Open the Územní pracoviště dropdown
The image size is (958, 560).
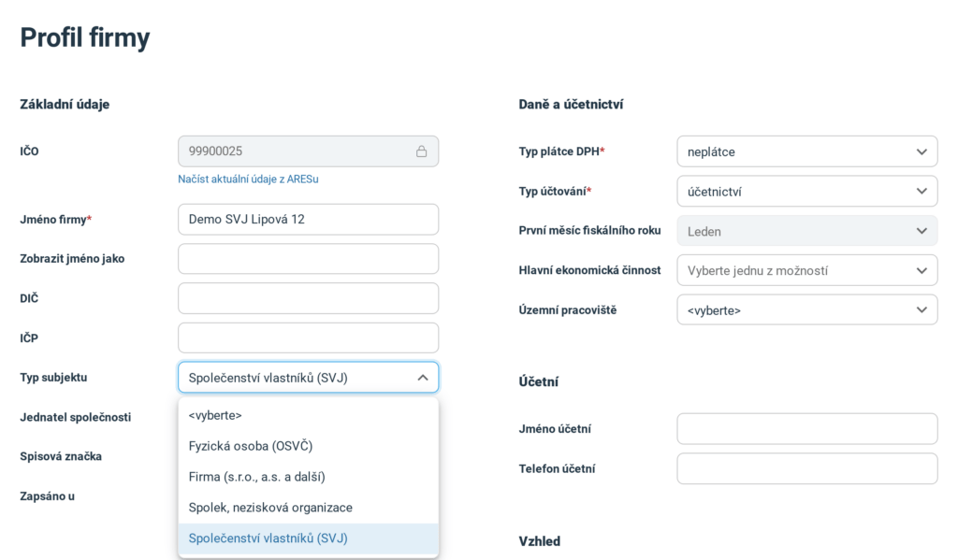tap(807, 310)
